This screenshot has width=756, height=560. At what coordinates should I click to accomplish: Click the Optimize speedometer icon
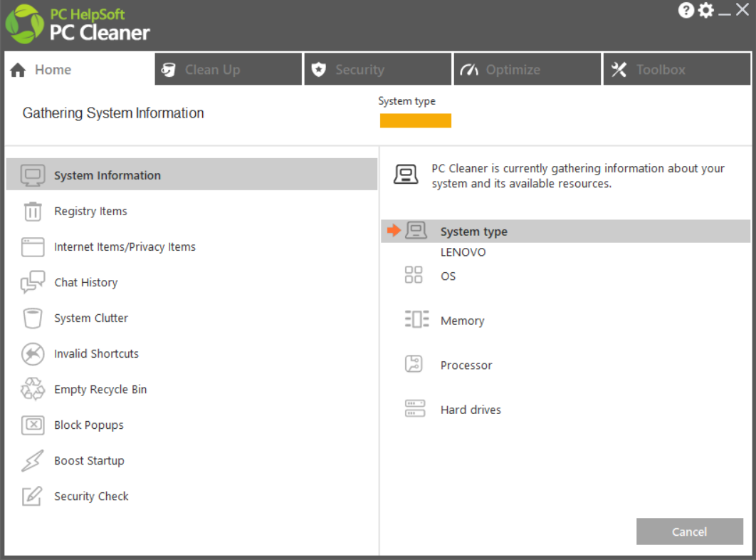click(468, 70)
